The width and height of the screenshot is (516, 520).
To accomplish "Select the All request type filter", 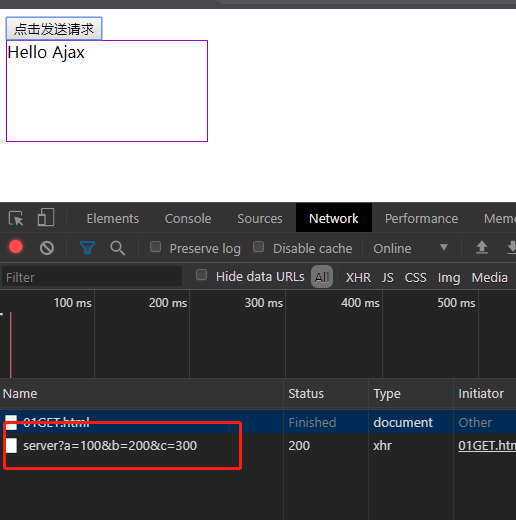I will 322,277.
